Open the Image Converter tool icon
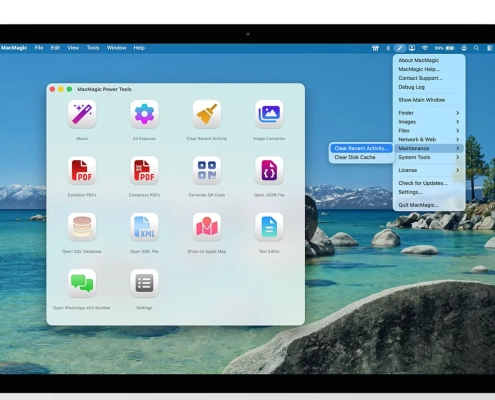 (x=269, y=114)
